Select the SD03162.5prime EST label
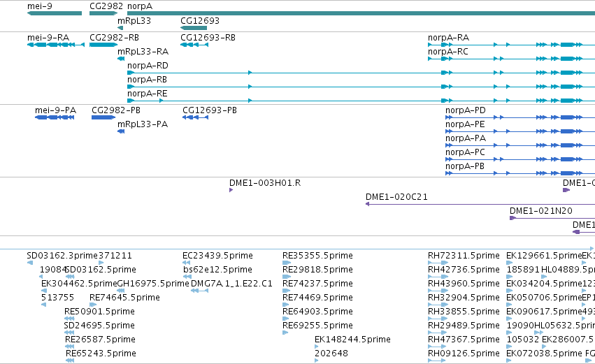The image size is (595, 364). [x=101, y=270]
